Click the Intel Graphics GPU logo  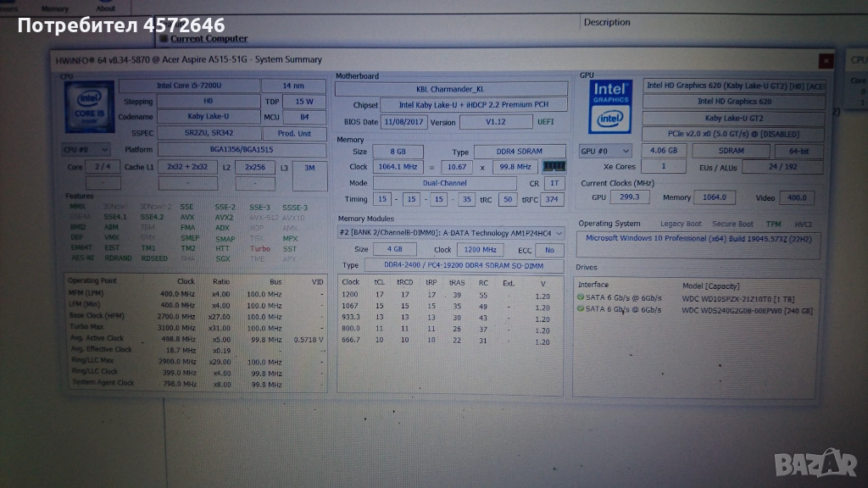609,107
